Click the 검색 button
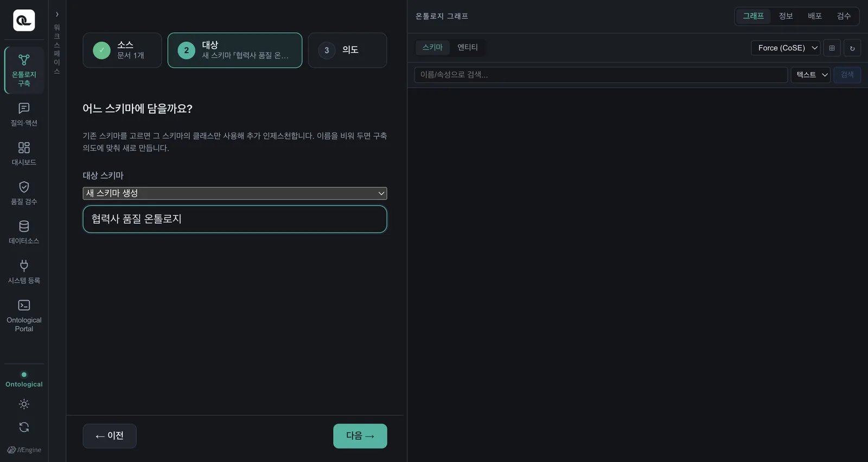This screenshot has width=868, height=462. click(x=847, y=75)
